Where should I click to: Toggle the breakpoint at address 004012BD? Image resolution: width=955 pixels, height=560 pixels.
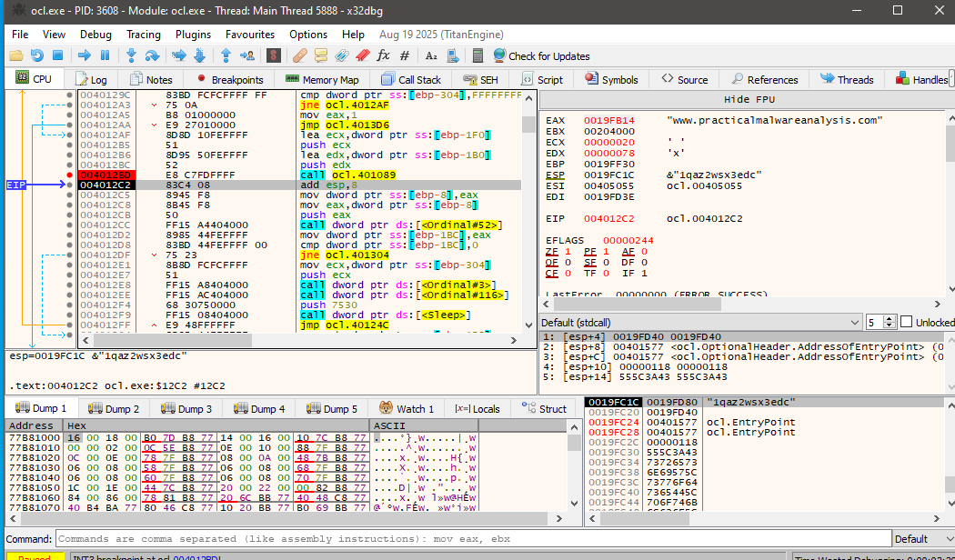70,175
